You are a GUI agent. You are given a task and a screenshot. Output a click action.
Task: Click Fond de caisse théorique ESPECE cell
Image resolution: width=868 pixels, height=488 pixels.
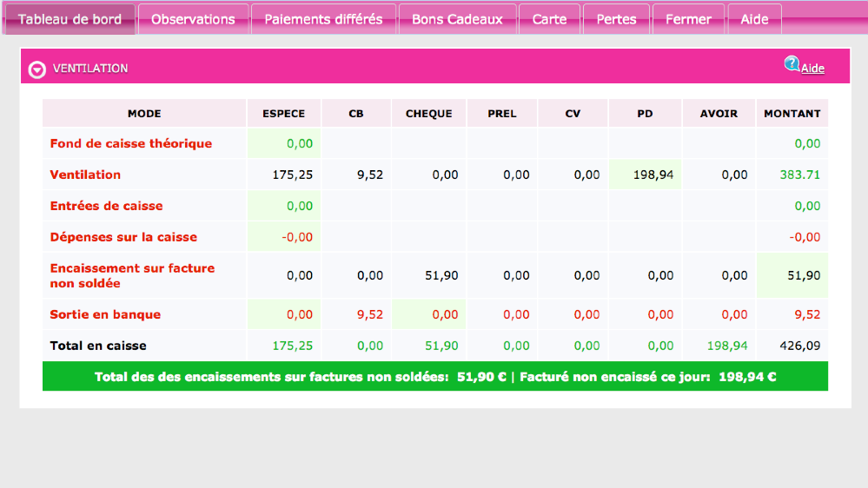[284, 143]
